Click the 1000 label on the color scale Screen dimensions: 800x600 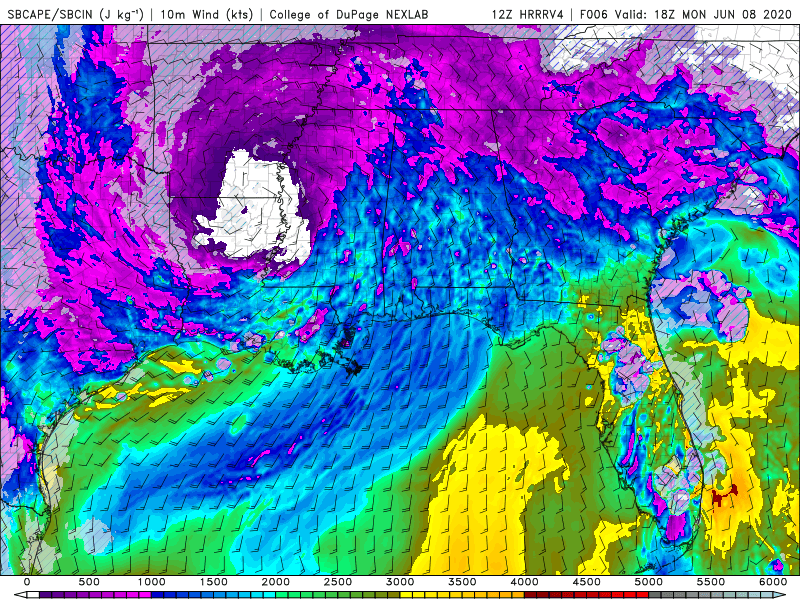coord(152,582)
